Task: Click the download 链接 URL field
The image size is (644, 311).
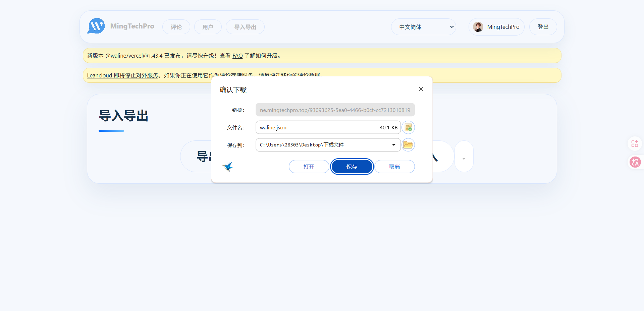Action: click(x=335, y=110)
